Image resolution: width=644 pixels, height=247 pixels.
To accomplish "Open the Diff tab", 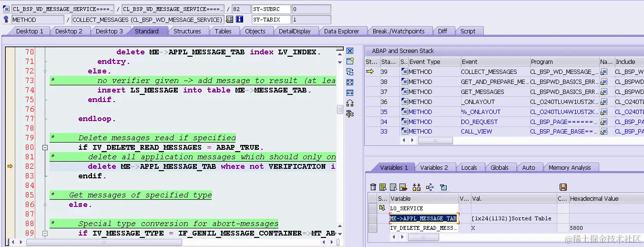I will point(442,31).
